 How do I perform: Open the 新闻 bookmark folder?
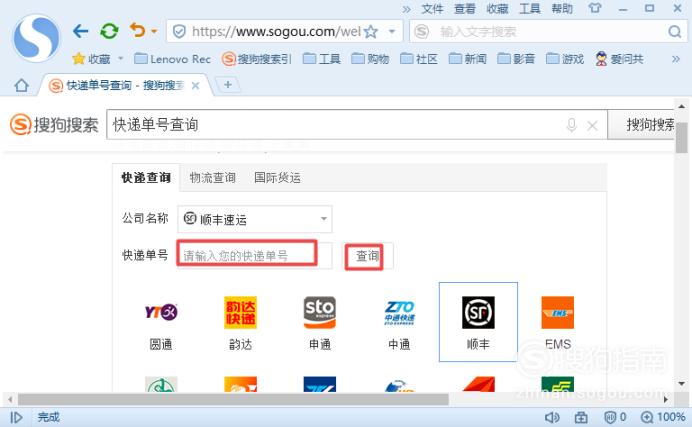pyautogui.click(x=467, y=59)
